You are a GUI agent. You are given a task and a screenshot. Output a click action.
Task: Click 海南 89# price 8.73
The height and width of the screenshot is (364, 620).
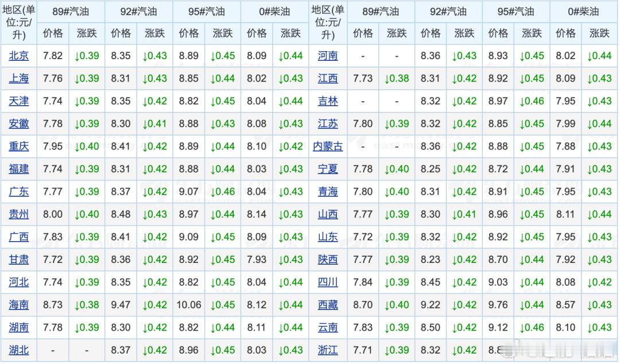53,305
